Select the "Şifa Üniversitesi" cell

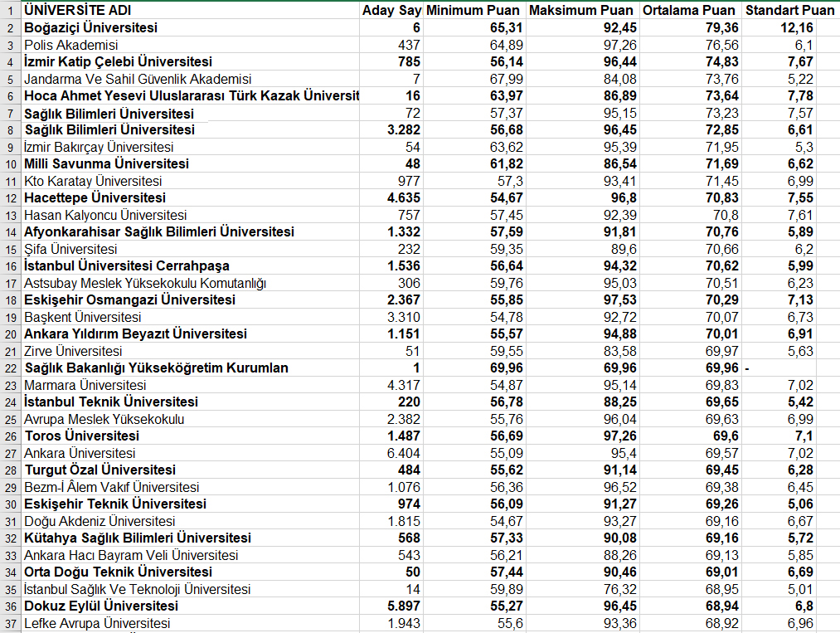tap(191, 249)
